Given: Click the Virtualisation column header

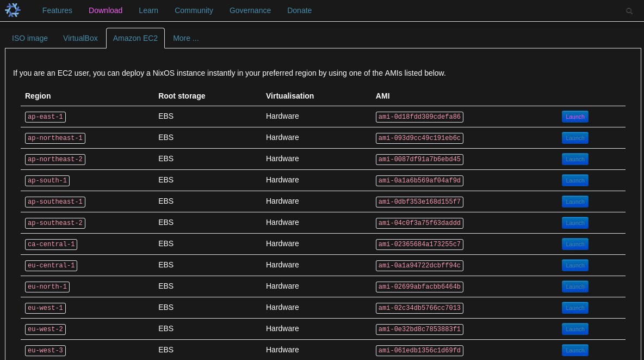Looking at the screenshot, I should (x=289, y=96).
